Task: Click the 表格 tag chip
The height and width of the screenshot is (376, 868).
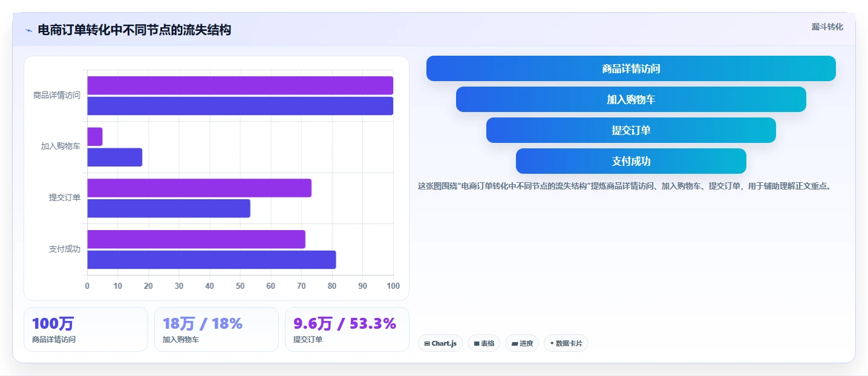Action: [x=484, y=343]
